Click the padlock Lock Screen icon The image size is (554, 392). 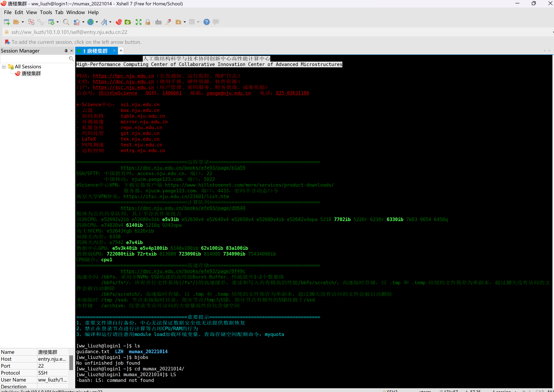(148, 22)
